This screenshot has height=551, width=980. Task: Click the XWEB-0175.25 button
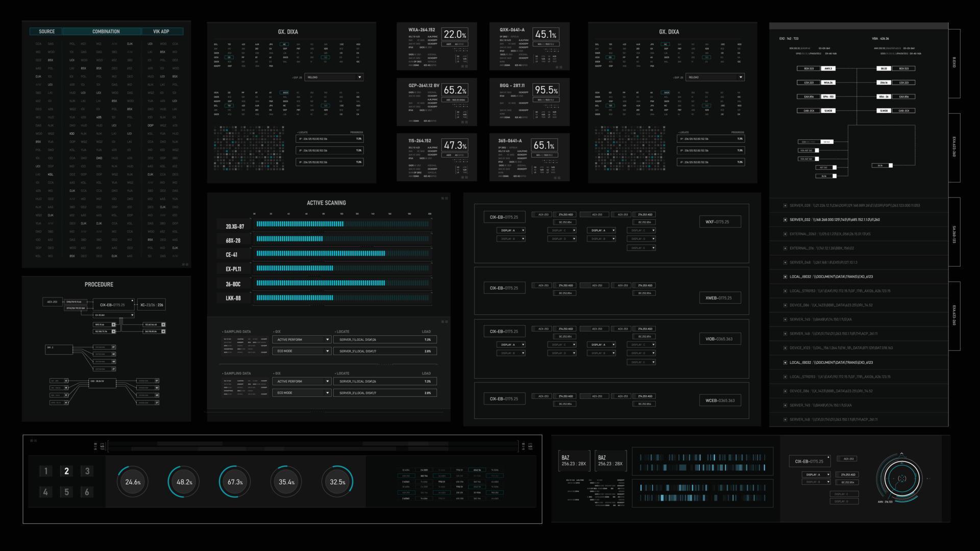click(720, 297)
